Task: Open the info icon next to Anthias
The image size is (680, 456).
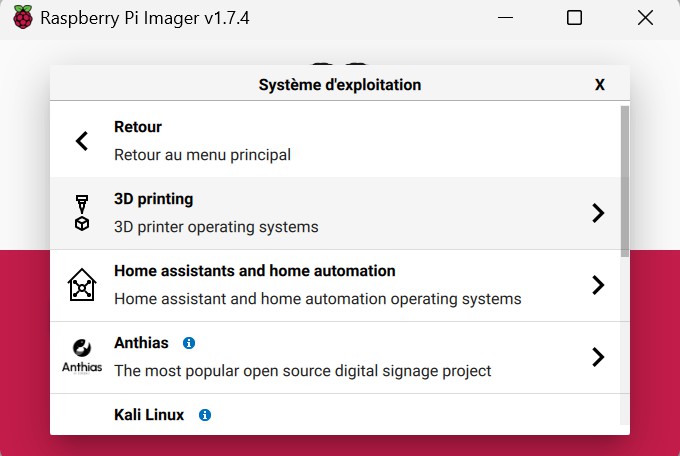Action: pos(189,343)
